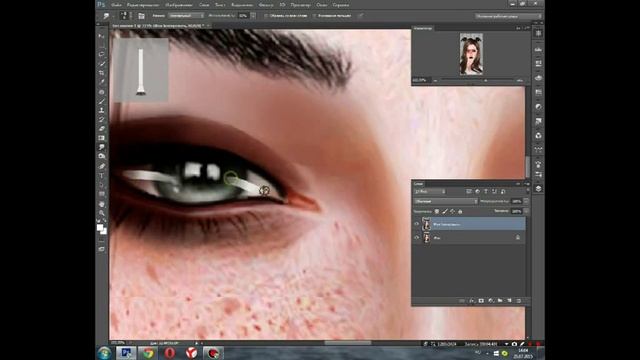Add a layer mask from the Layers panel bottom

481,301
